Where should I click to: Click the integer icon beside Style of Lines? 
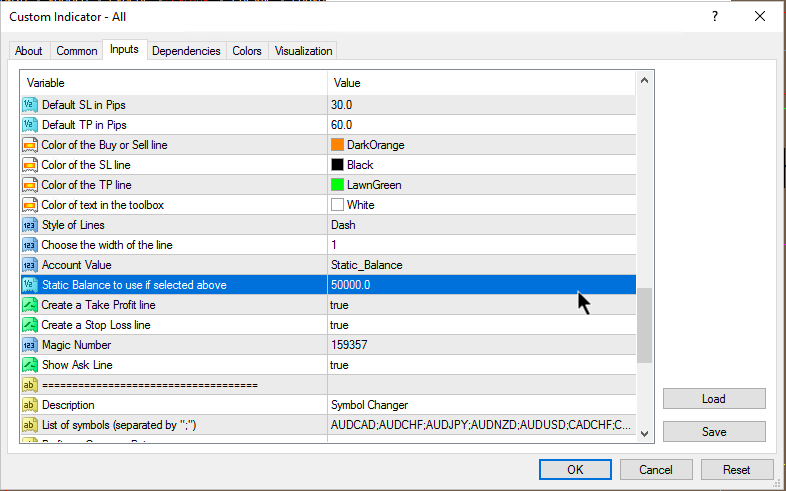point(30,225)
